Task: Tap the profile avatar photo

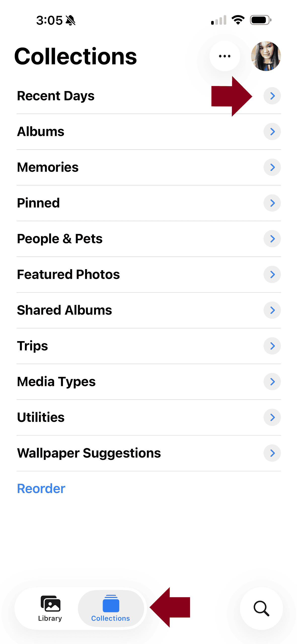Action: tap(266, 56)
